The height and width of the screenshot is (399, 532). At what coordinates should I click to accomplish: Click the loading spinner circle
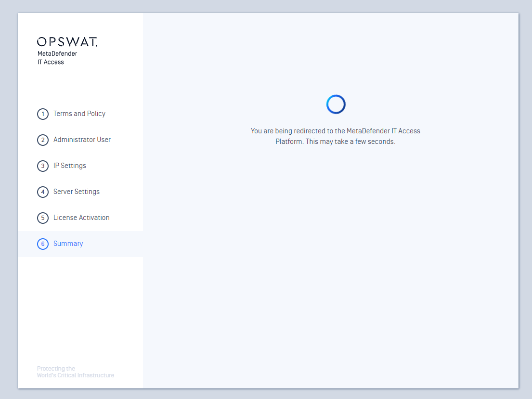coord(336,104)
